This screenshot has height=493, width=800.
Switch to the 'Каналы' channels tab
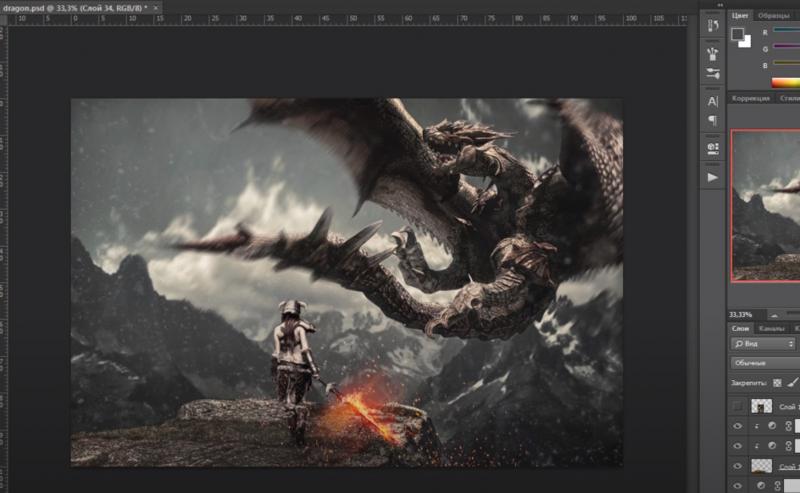coord(771,328)
